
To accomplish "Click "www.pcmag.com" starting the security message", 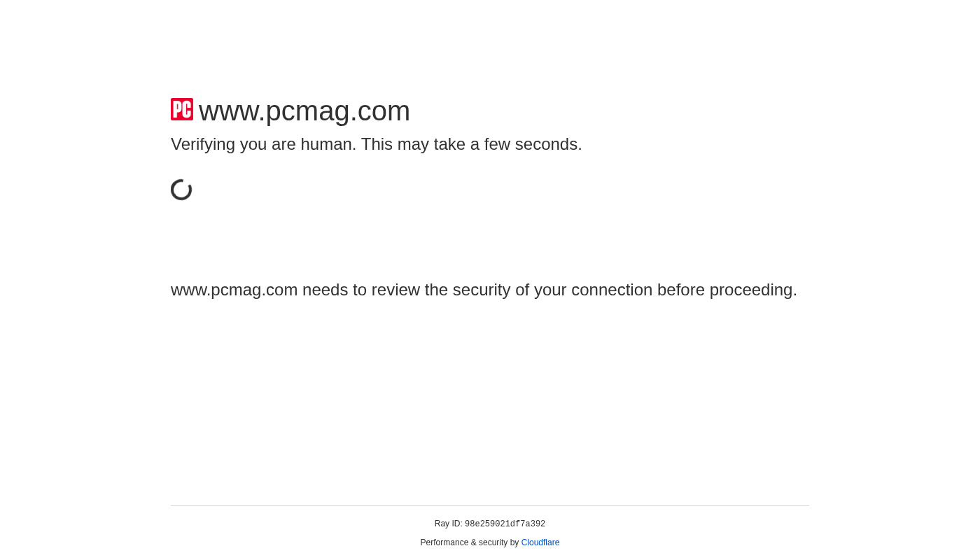I will [234, 290].
